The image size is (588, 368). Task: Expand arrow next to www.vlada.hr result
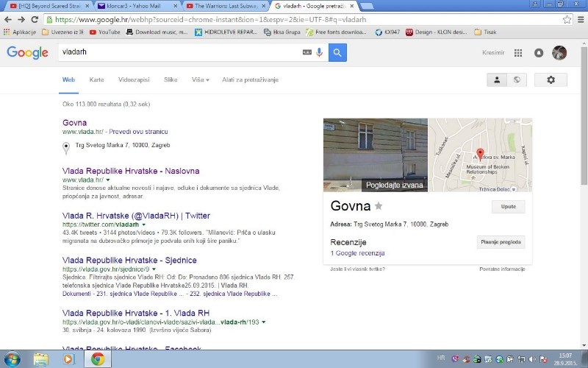pos(108,180)
